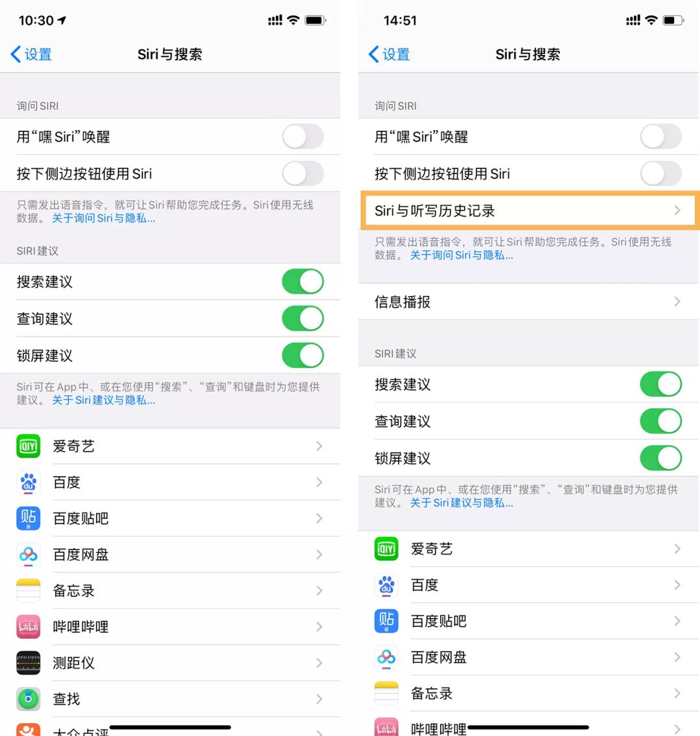Tap the 查找 (Find My) app icon
The height and width of the screenshot is (736, 700).
(28, 699)
